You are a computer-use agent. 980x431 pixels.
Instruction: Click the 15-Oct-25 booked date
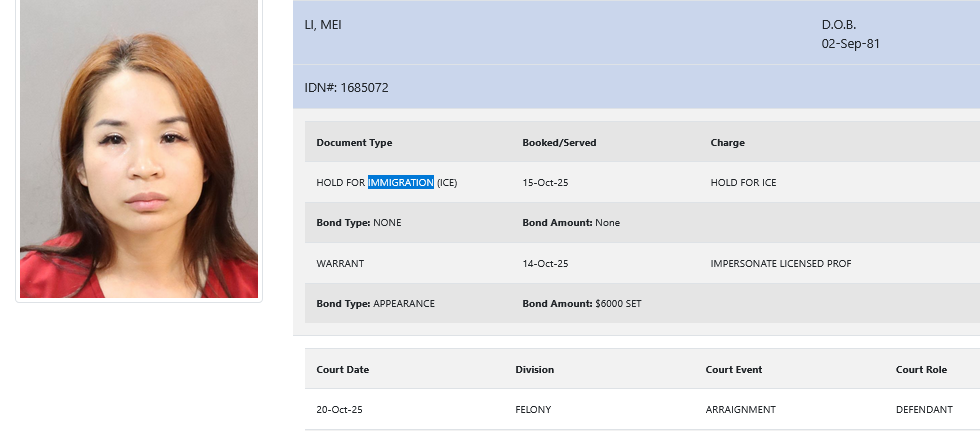[545, 183]
